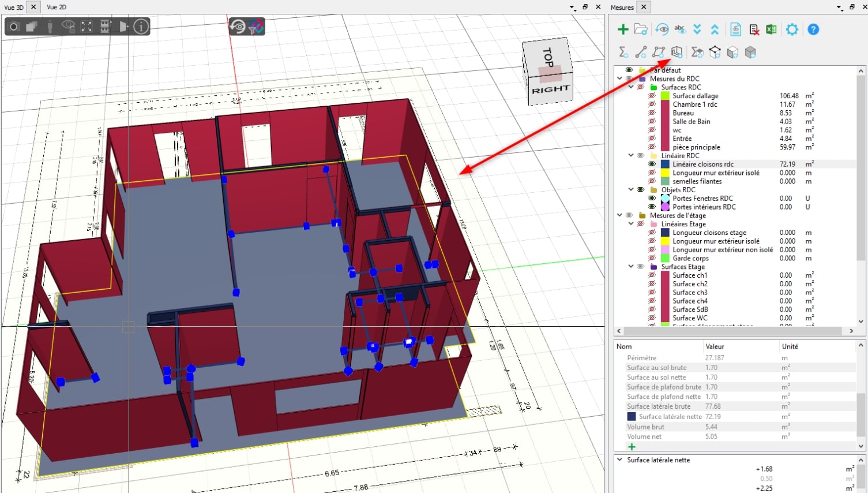
Task: Select the Chambre 1 rdc measure row
Action: [694, 104]
